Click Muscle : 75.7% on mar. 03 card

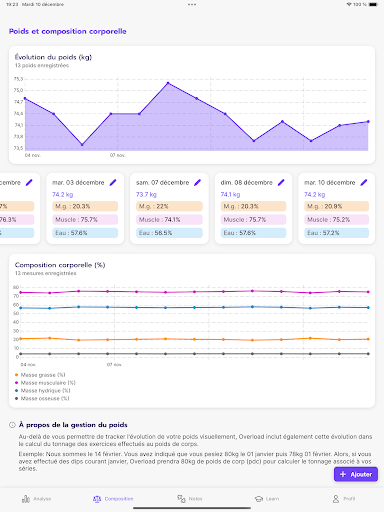(85, 220)
